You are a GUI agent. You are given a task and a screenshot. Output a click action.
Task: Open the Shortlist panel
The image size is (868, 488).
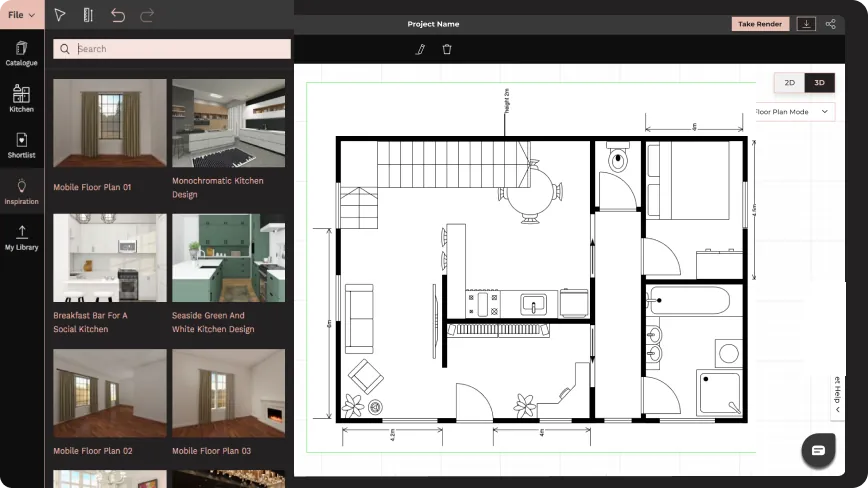(22, 146)
